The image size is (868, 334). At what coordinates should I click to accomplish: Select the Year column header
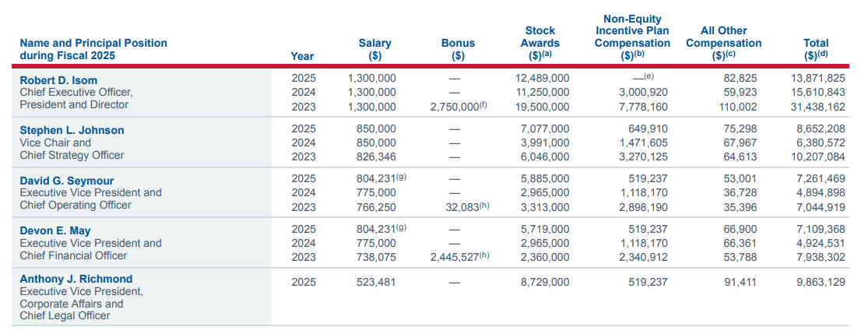[x=302, y=55]
